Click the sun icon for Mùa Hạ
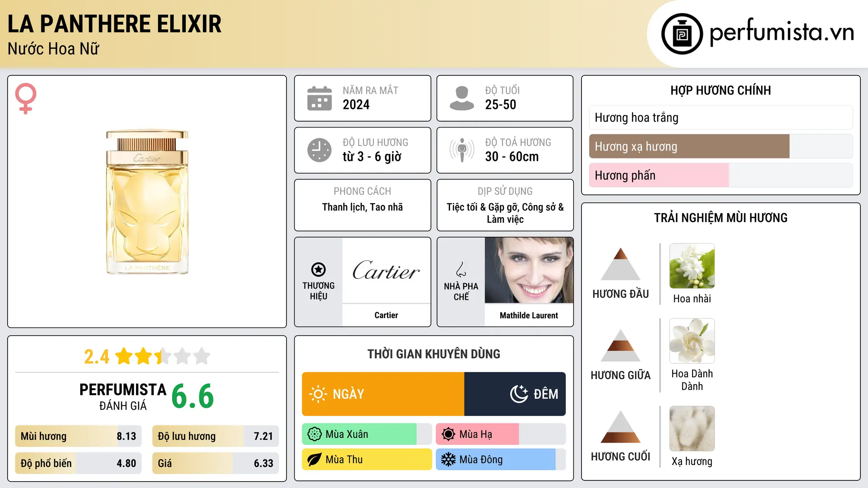The height and width of the screenshot is (488, 868). click(x=448, y=434)
